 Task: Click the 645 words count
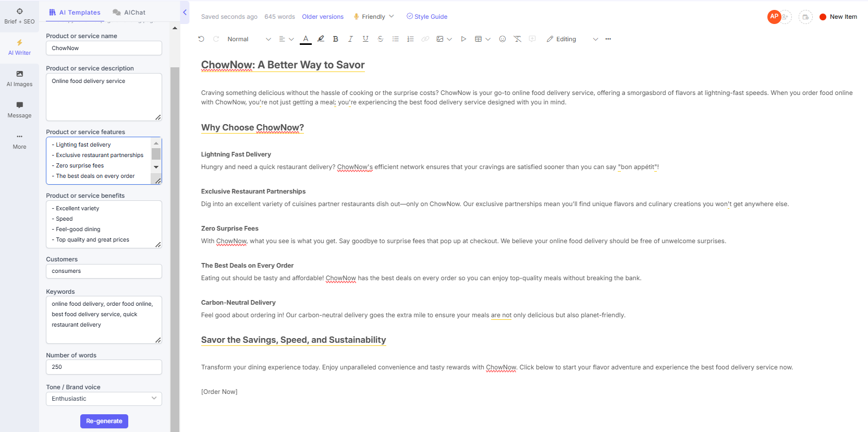click(x=279, y=17)
